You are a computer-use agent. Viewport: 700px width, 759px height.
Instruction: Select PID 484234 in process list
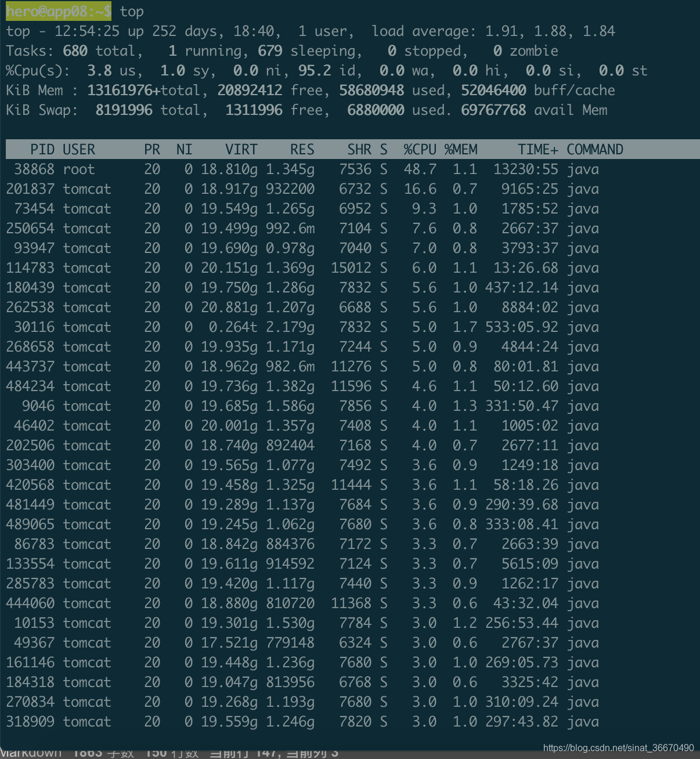[x=30, y=386]
